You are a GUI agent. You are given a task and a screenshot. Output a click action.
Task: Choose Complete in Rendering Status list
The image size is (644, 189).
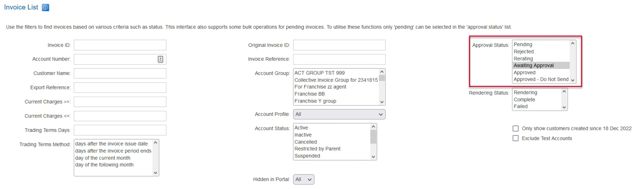[x=524, y=100]
